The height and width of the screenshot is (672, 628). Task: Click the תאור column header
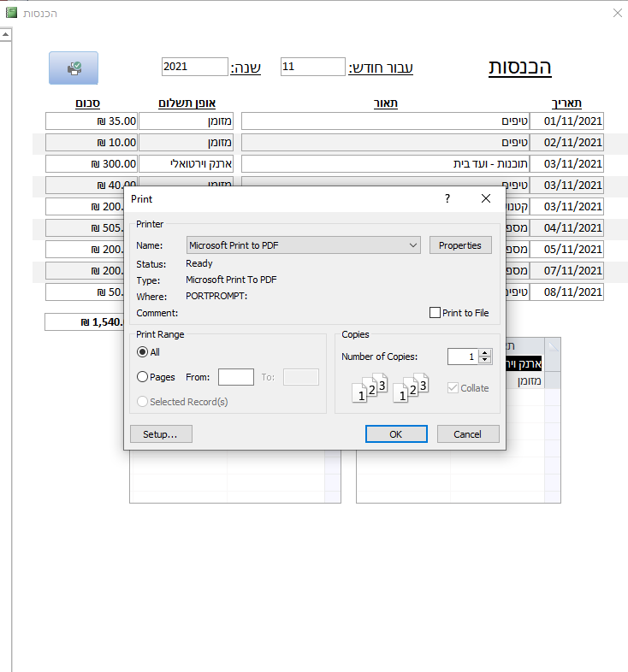tap(386, 103)
